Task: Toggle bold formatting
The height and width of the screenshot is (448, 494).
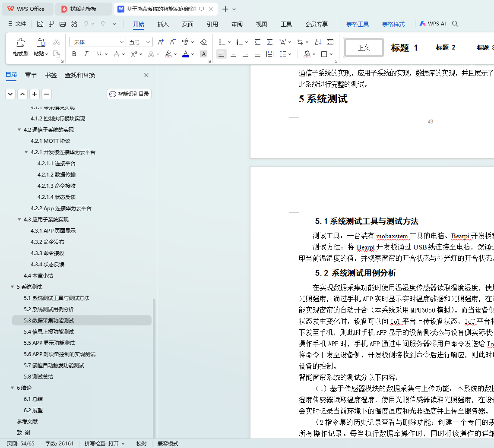Action: (x=74, y=54)
